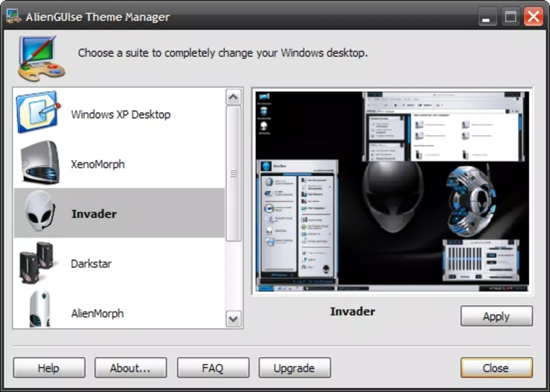Image resolution: width=550 pixels, height=392 pixels.
Task: Click the XenoMorph computer case icon
Action: [40, 163]
